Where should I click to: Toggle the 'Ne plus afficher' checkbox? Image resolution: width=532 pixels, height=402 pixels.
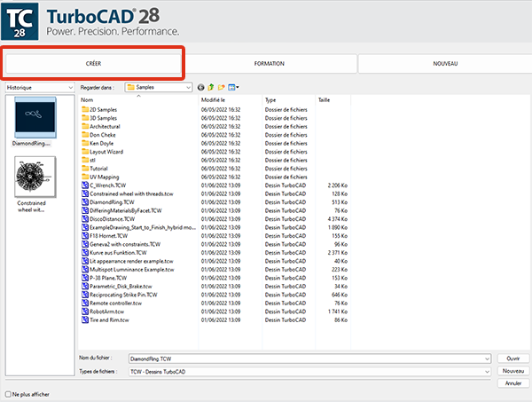pos(8,394)
